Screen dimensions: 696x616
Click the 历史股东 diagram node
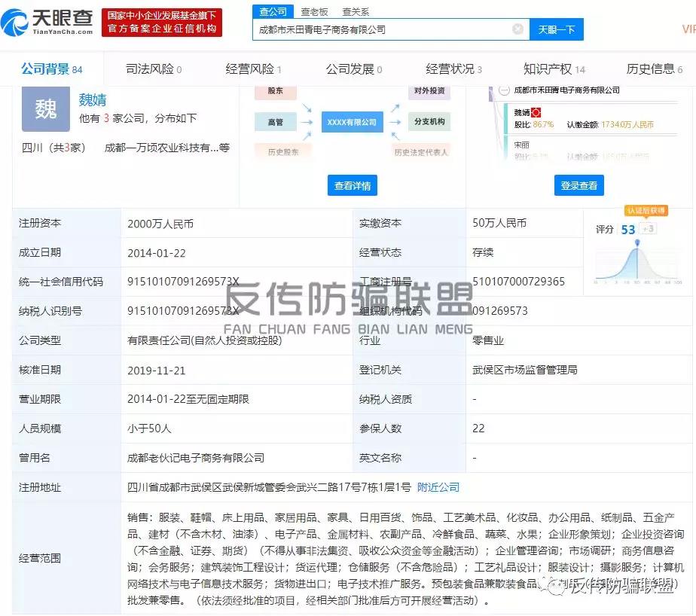[x=283, y=152]
